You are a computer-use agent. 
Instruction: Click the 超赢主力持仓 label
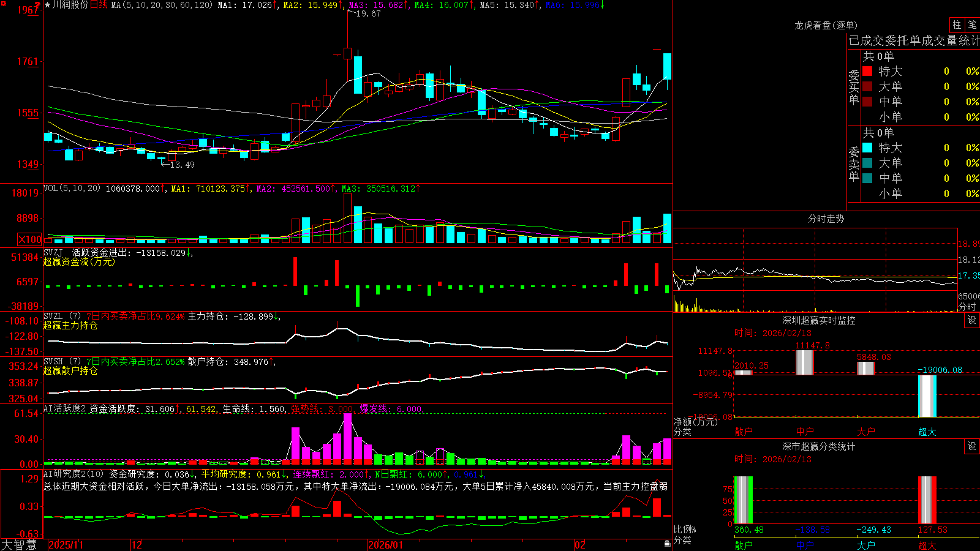[70, 325]
